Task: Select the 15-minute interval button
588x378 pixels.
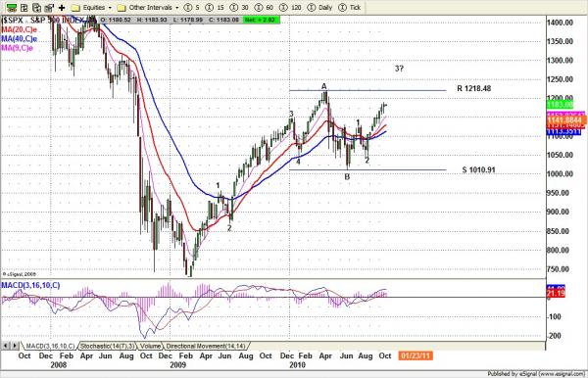Action: [x=215, y=8]
